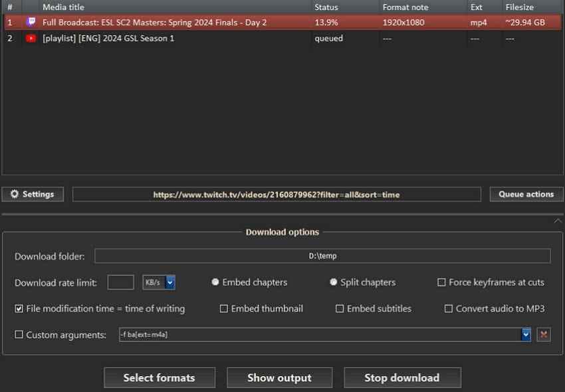Image resolution: width=565 pixels, height=392 pixels.
Task: Click the YouTube icon in row 2
Action: [x=31, y=38]
